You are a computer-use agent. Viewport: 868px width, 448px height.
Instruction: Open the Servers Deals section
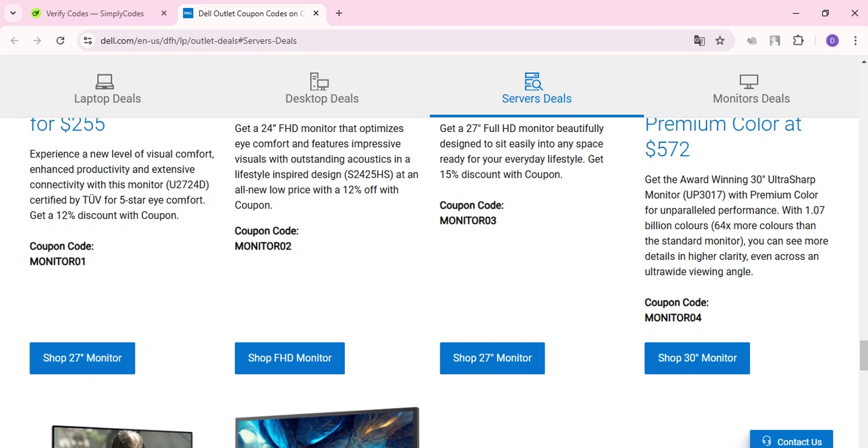click(536, 98)
